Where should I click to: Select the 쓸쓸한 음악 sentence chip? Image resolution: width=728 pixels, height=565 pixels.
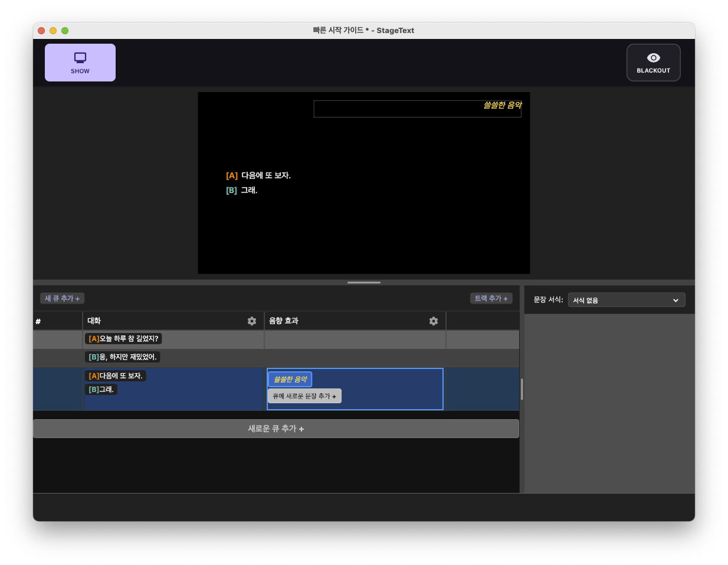290,379
